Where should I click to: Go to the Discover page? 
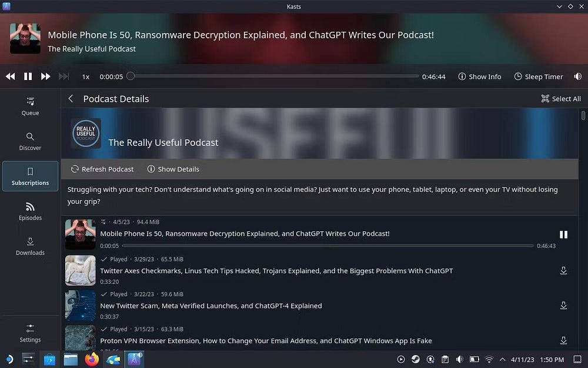click(x=30, y=141)
